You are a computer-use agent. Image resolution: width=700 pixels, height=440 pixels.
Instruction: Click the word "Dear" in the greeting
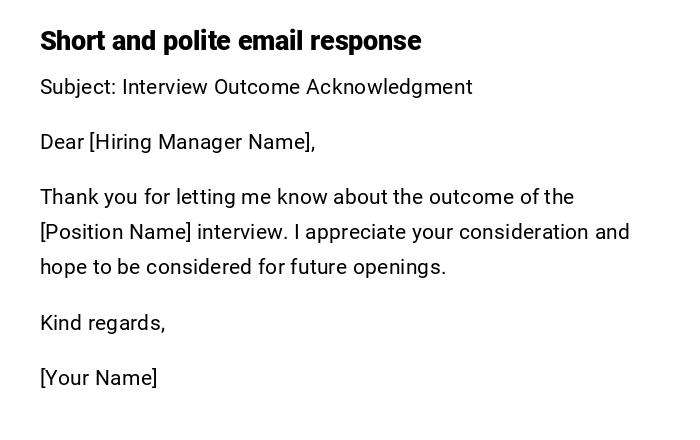pyautogui.click(x=62, y=142)
